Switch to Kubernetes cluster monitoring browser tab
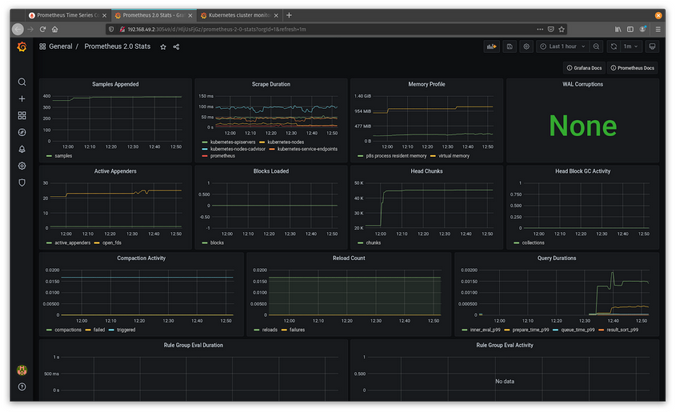This screenshot has width=675, height=412. tap(237, 15)
